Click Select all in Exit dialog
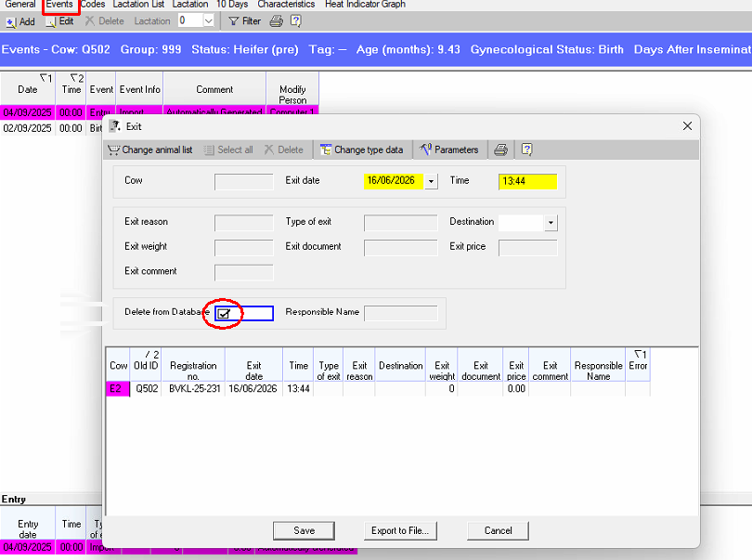 pos(228,150)
